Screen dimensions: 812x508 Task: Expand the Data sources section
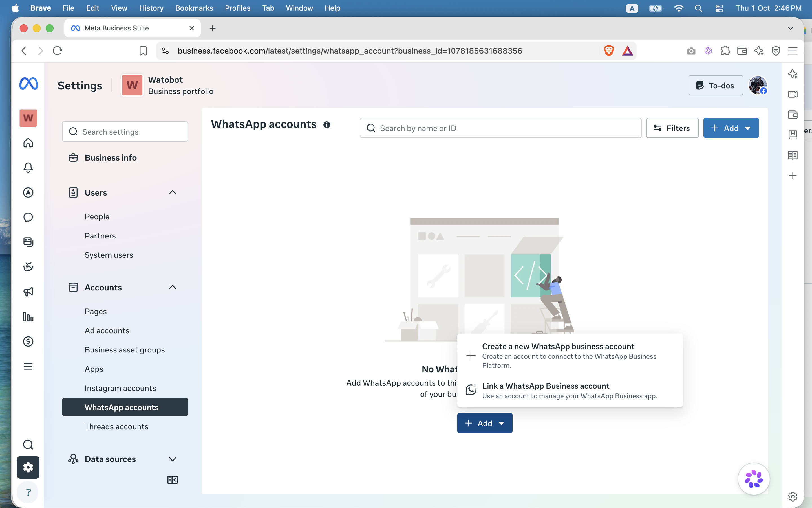(173, 459)
